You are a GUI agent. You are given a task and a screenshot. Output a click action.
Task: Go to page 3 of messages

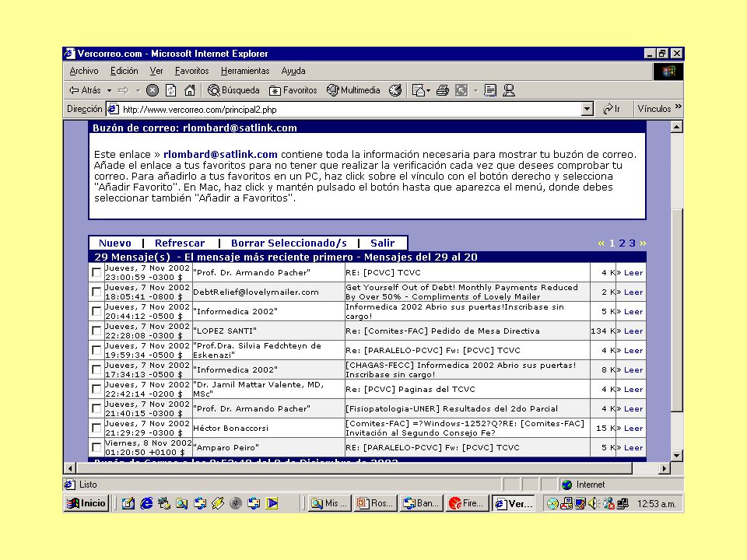tap(632, 243)
